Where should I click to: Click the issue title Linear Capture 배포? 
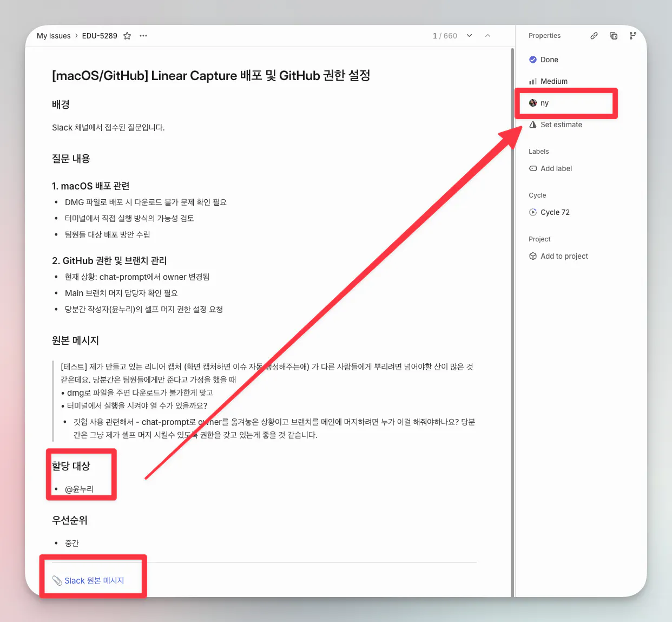point(211,75)
